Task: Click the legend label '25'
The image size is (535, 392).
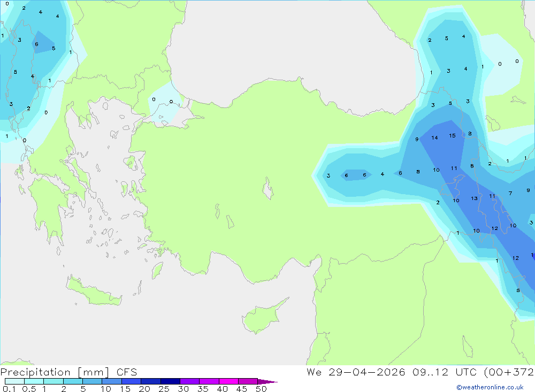Action: tap(164, 389)
